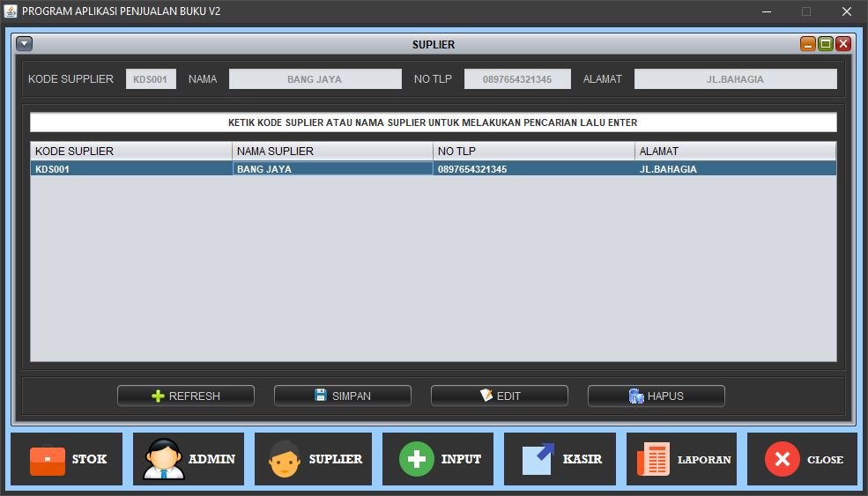
Task: Expand the internal frame dropdown arrow
Action: [24, 43]
